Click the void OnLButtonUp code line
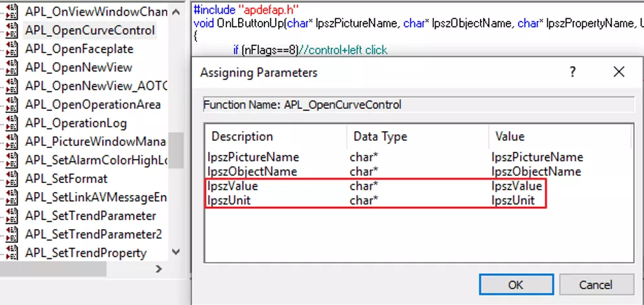Viewport: 644px width, 305px height. click(418, 23)
